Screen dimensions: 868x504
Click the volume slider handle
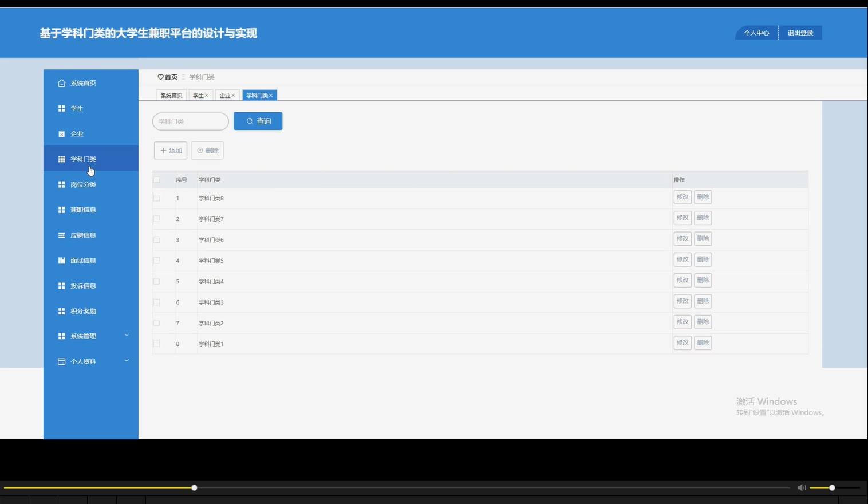pyautogui.click(x=832, y=487)
